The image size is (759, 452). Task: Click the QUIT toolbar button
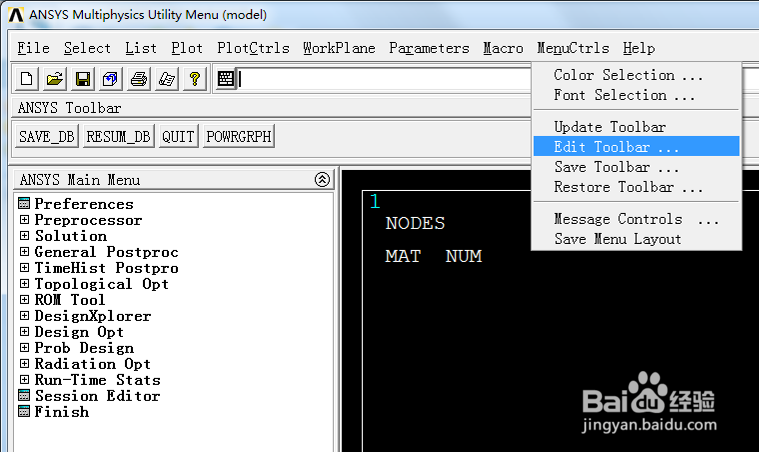coord(178,136)
